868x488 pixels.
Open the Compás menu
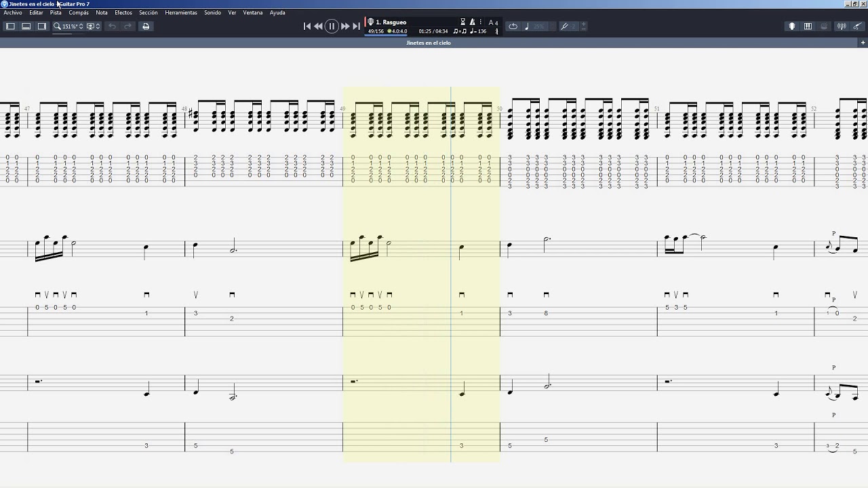click(x=79, y=12)
